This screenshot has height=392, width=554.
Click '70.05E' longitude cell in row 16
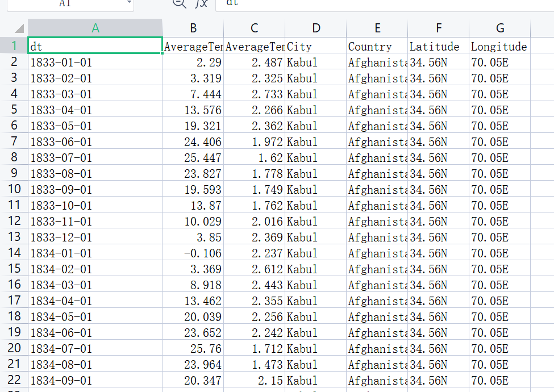(x=500, y=285)
